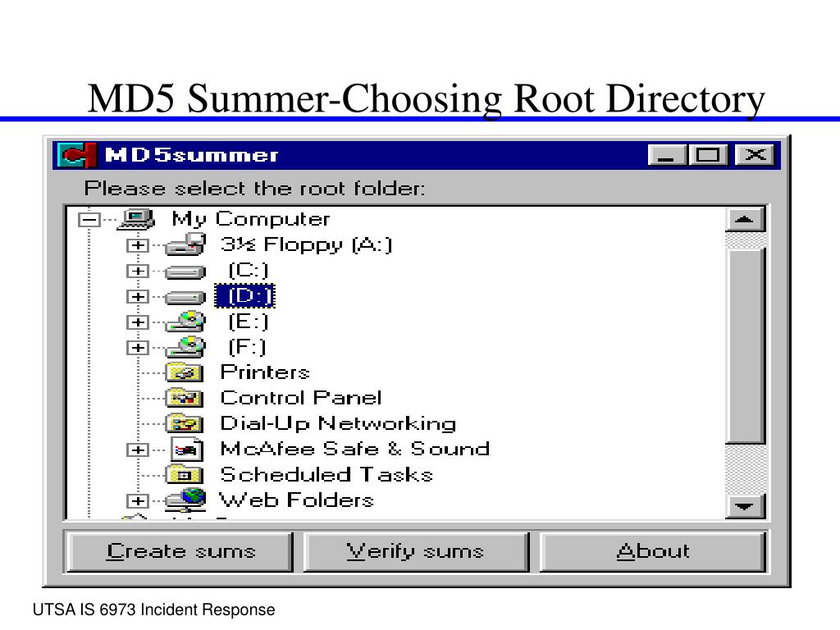This screenshot has width=840, height=630.
Task: Select the Scheduled Tasks folder icon
Action: click(x=185, y=474)
